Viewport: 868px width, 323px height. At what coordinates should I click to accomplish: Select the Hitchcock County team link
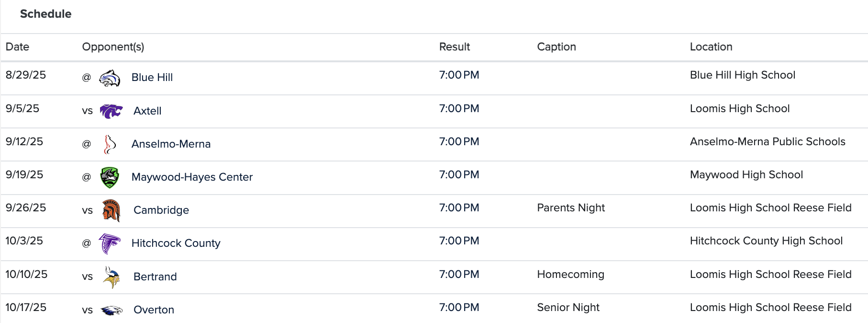pyautogui.click(x=176, y=243)
